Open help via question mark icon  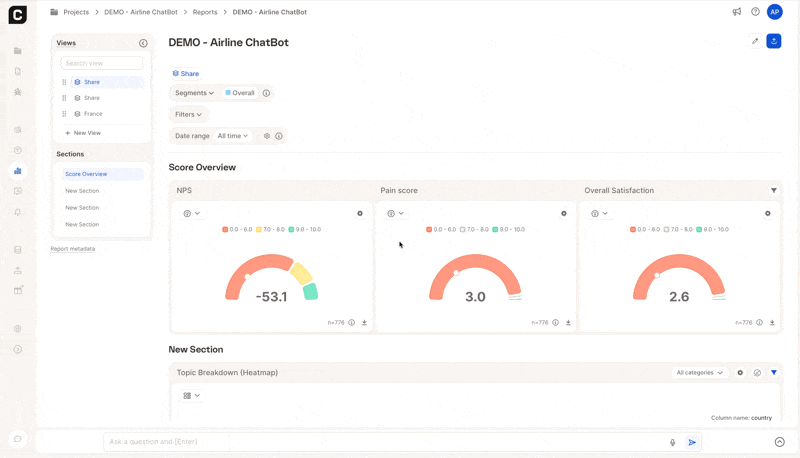[x=756, y=12]
